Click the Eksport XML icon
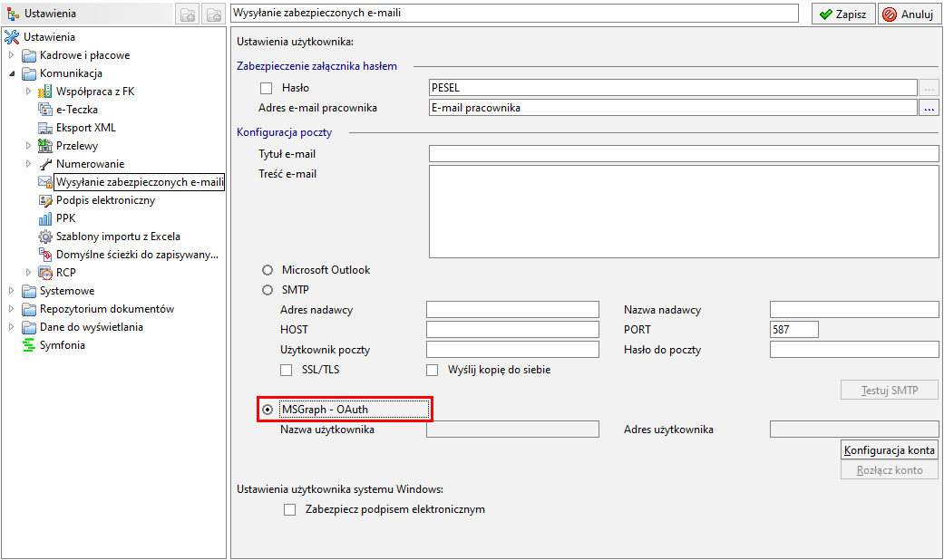The image size is (944, 560). tap(45, 128)
